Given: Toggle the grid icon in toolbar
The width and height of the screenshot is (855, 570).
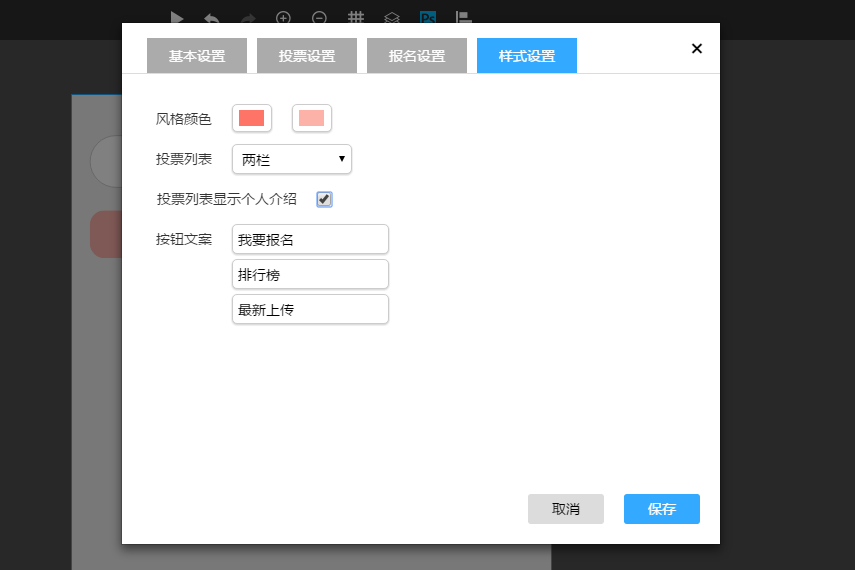Looking at the screenshot, I should 356,17.
